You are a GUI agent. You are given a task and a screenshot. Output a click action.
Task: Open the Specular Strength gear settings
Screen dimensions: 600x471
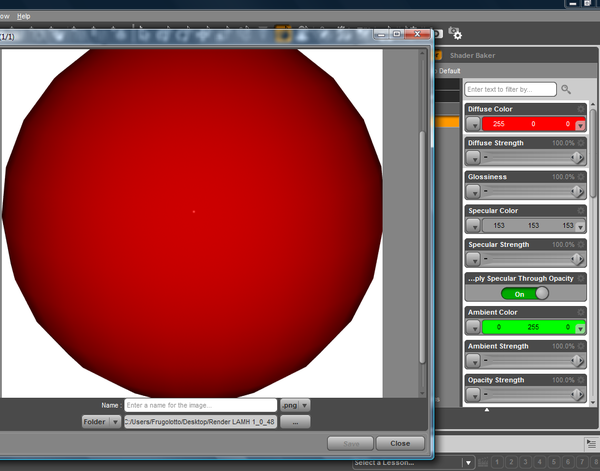click(x=581, y=244)
